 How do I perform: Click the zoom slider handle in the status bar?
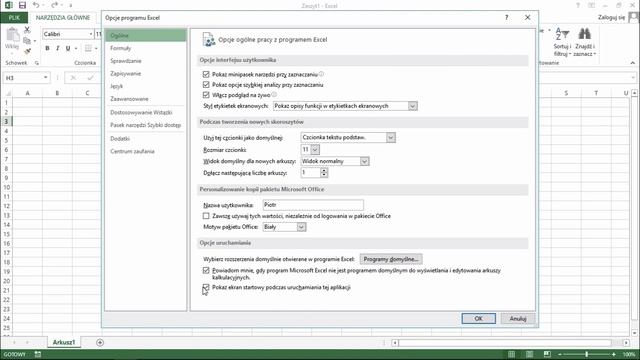(x=587, y=354)
